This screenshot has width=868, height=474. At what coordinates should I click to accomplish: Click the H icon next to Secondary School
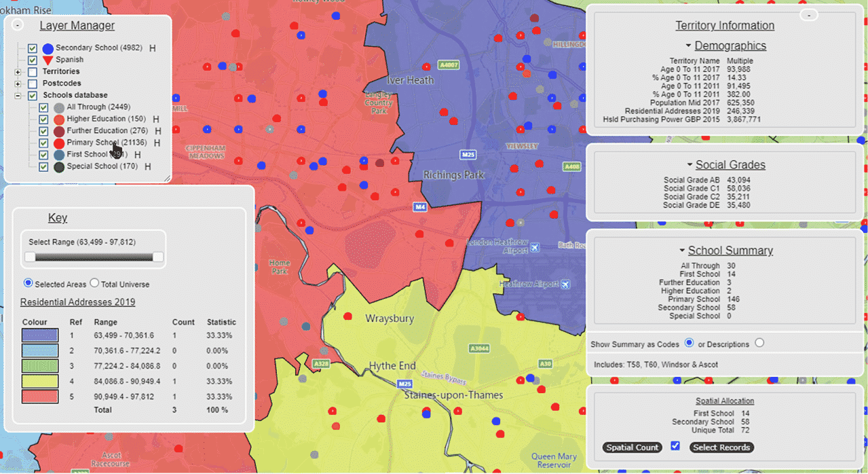[152, 48]
